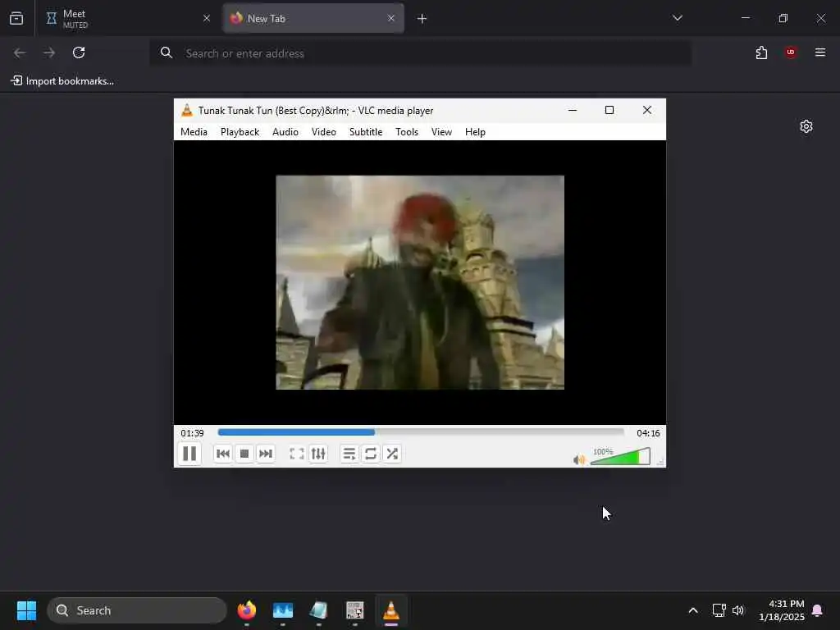Open New Tab personalize gear
840x630 pixels.
tap(806, 126)
